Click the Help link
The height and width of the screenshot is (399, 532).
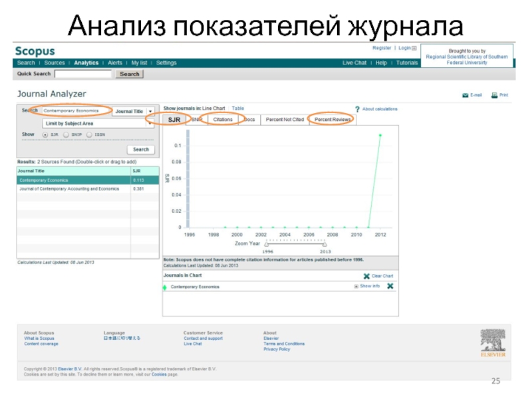(x=381, y=63)
